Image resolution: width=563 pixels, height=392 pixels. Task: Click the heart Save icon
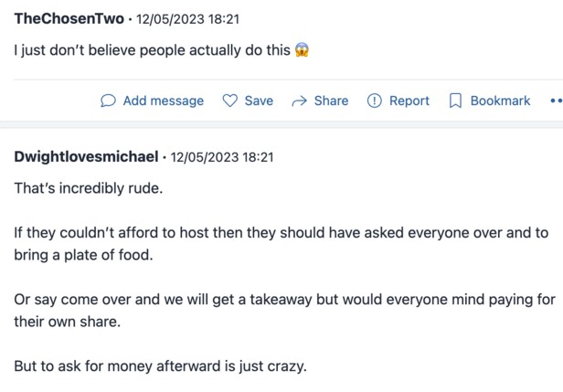coord(230,101)
